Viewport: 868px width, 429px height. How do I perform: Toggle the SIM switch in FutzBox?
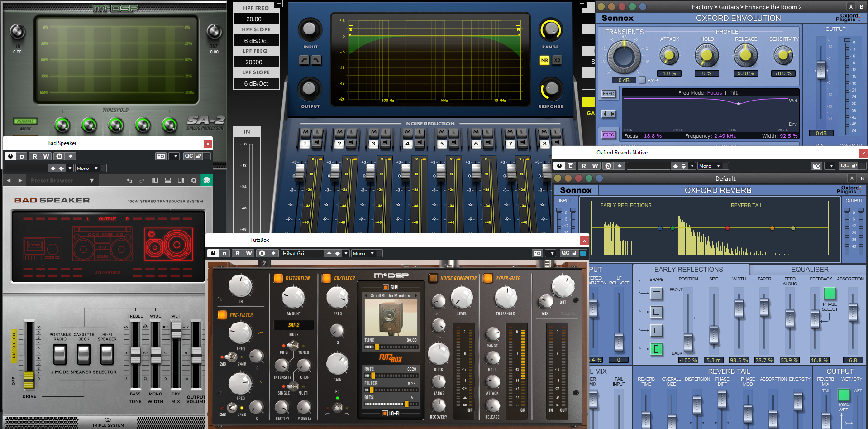386,287
